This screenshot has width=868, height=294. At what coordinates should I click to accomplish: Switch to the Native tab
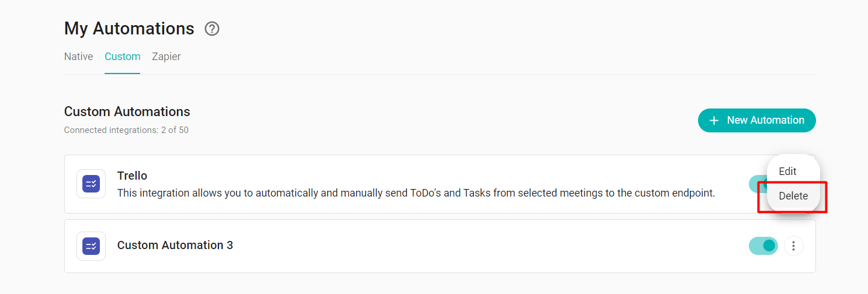click(78, 57)
